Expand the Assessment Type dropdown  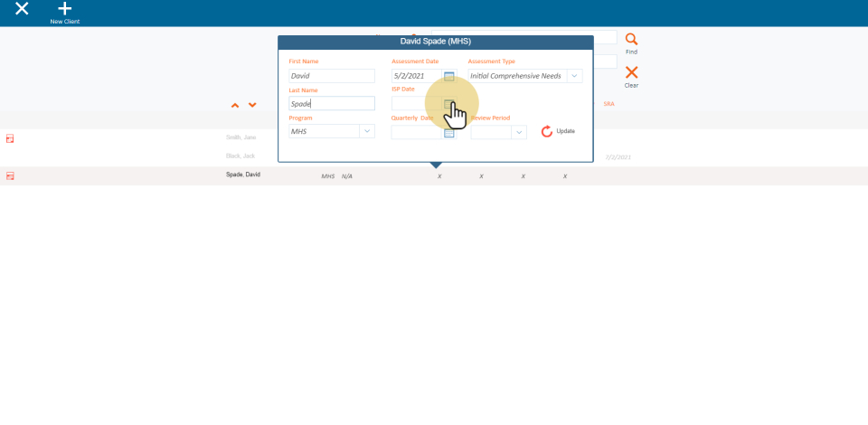pyautogui.click(x=574, y=76)
